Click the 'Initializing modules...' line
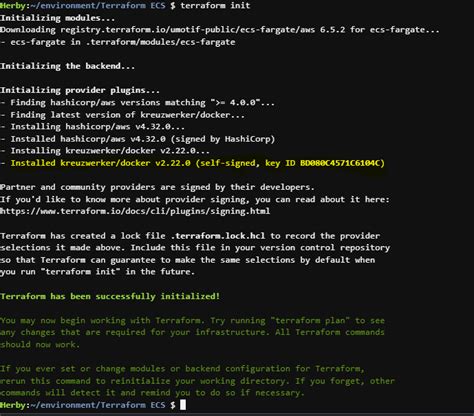Image resolution: width=474 pixels, height=416 pixels. coord(57,18)
